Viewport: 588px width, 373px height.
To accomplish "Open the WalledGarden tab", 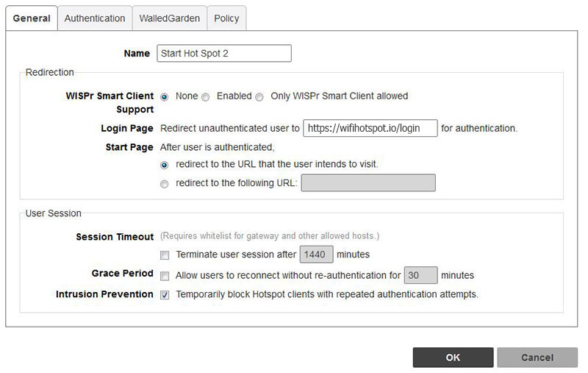I will click(169, 18).
